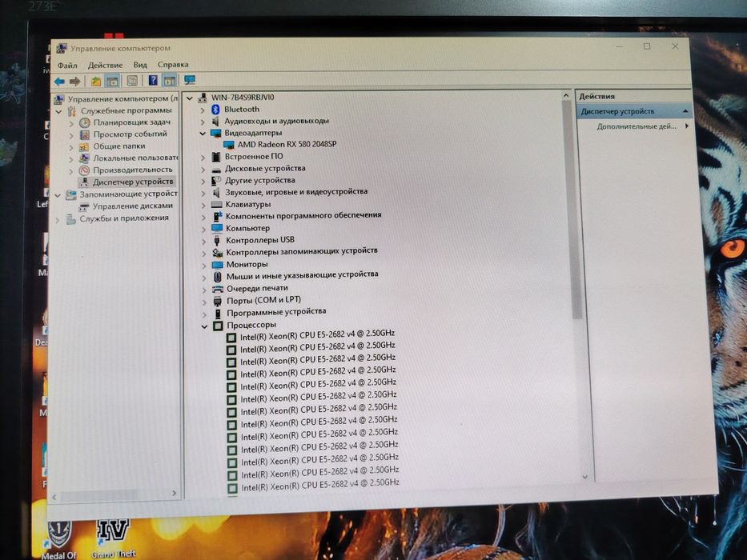Click the Компьютер category icon
Image resolution: width=747 pixels, height=560 pixels.
[217, 229]
